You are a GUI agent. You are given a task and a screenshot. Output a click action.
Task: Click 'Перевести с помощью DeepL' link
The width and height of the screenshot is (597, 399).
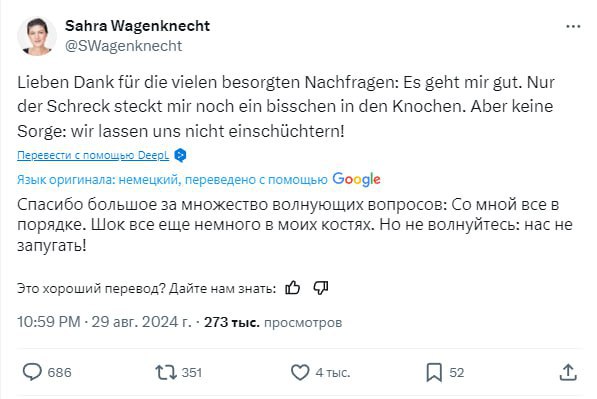93,155
